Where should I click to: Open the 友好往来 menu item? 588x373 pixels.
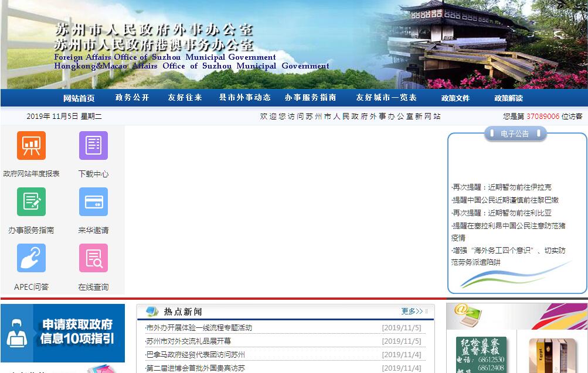(x=185, y=98)
